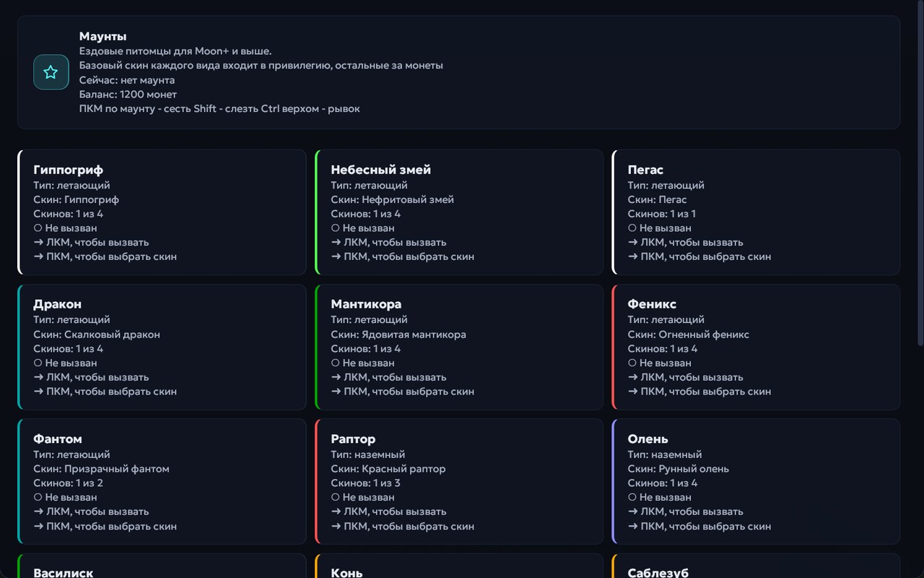Screen dimensions: 924x578
Task: Pick the Мантикора mount card
Action: 459,347
